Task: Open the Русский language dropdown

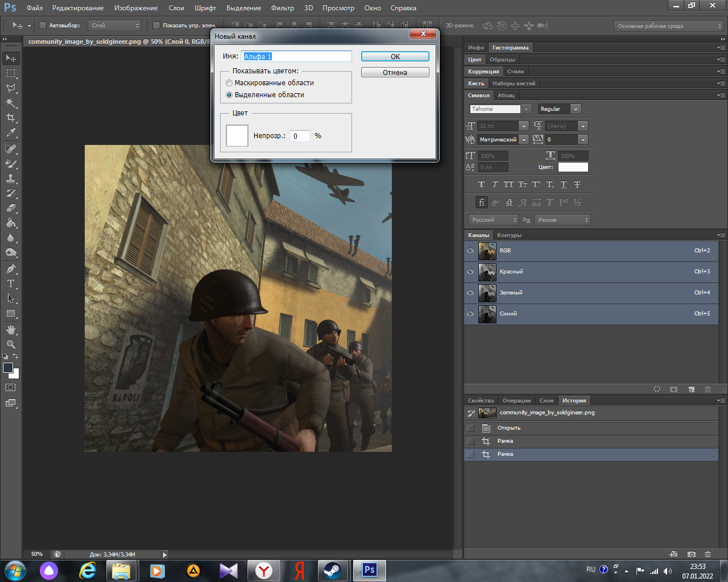Action: pos(494,220)
